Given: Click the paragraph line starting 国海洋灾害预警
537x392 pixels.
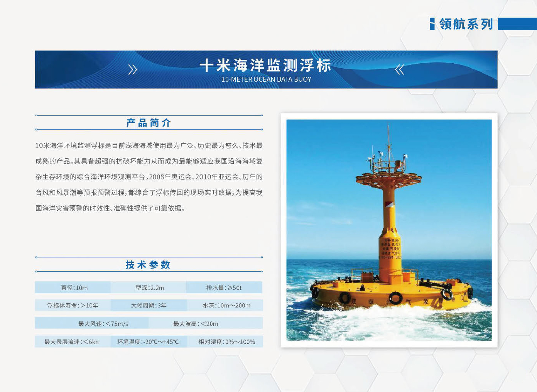Looking at the screenshot, I should [110, 208].
